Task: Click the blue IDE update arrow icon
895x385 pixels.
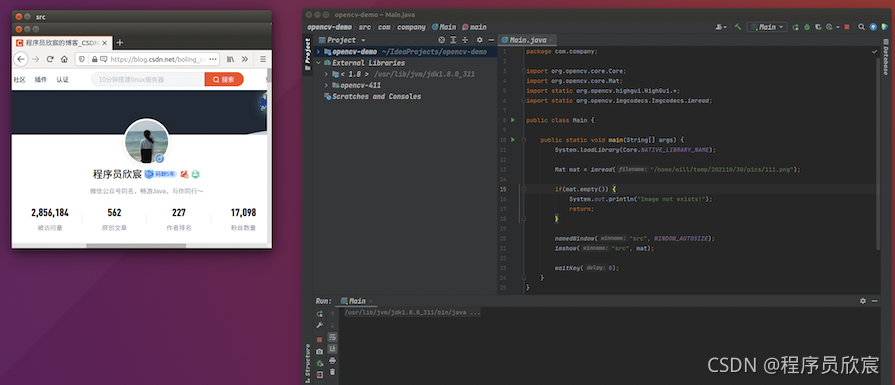Action: (x=873, y=27)
